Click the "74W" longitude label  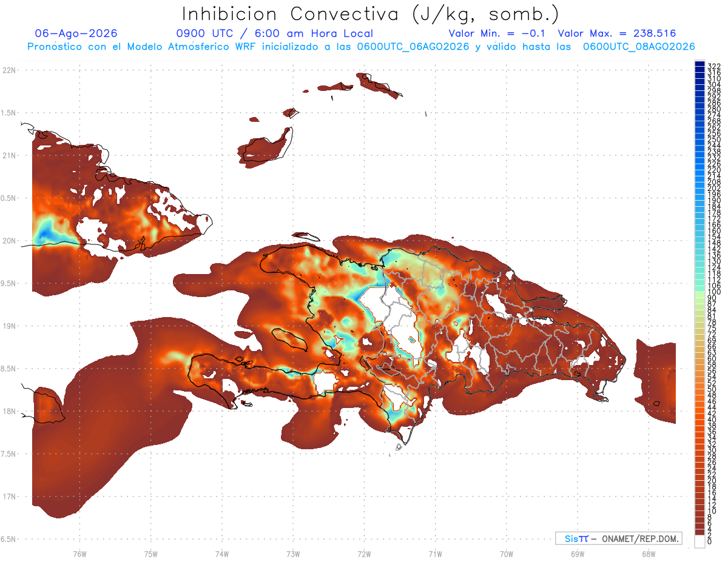pyautogui.click(x=222, y=553)
